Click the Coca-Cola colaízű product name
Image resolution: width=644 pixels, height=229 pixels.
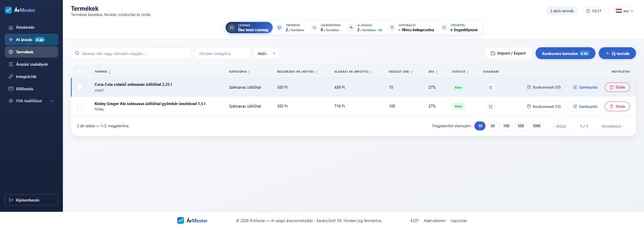click(x=133, y=85)
